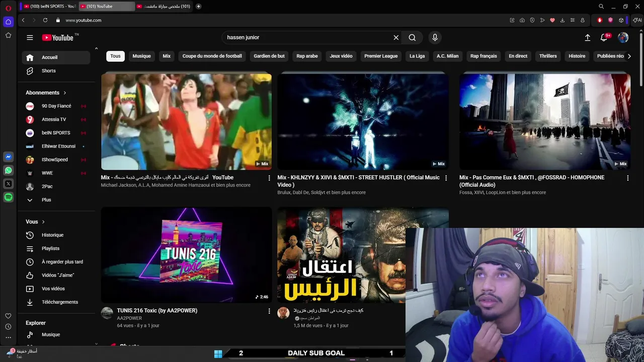
Task: Show more filter chips with right arrow
Action: point(629,56)
